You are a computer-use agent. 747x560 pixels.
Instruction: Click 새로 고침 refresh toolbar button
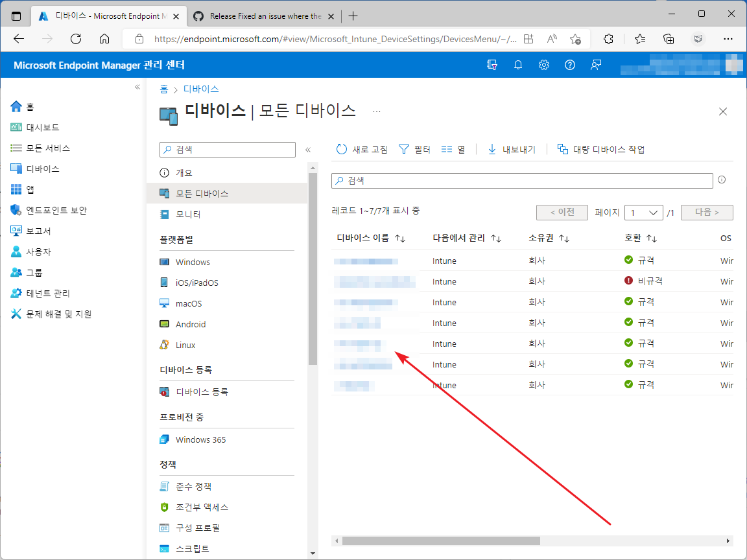pos(362,150)
